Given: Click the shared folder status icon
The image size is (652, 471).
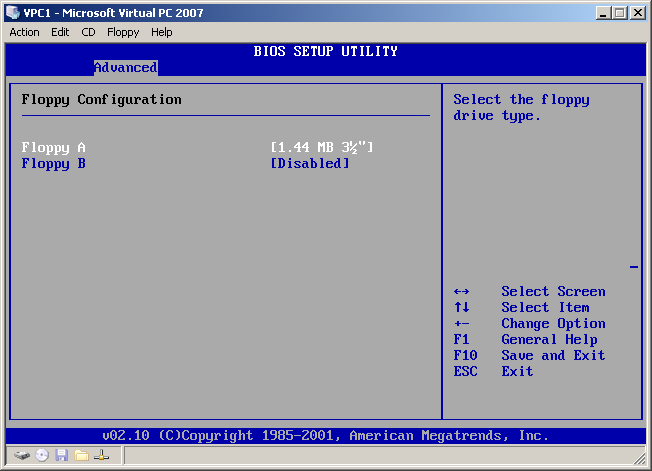Looking at the screenshot, I should (82, 456).
